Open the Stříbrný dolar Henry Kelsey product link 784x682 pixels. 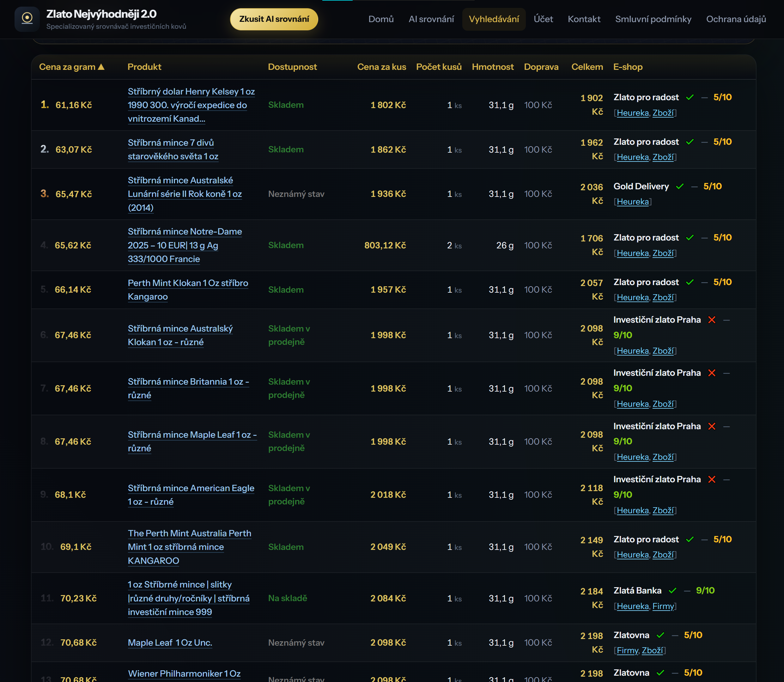(x=191, y=105)
